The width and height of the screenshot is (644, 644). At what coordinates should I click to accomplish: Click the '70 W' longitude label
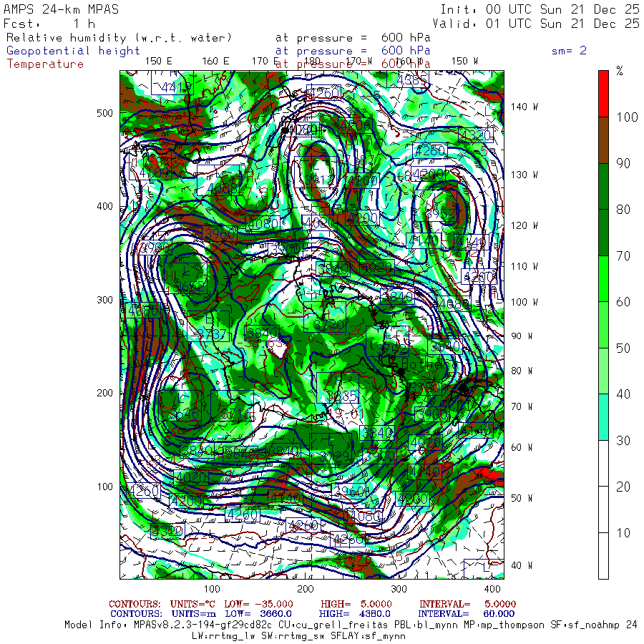click(x=522, y=406)
